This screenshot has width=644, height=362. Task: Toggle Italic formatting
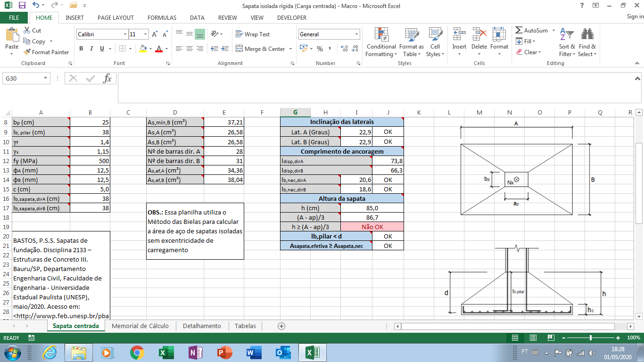click(91, 49)
